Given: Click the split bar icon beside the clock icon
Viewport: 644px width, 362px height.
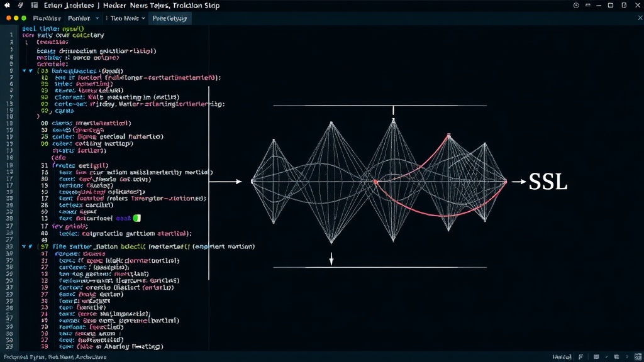Looking at the screenshot, I should click(588, 5).
